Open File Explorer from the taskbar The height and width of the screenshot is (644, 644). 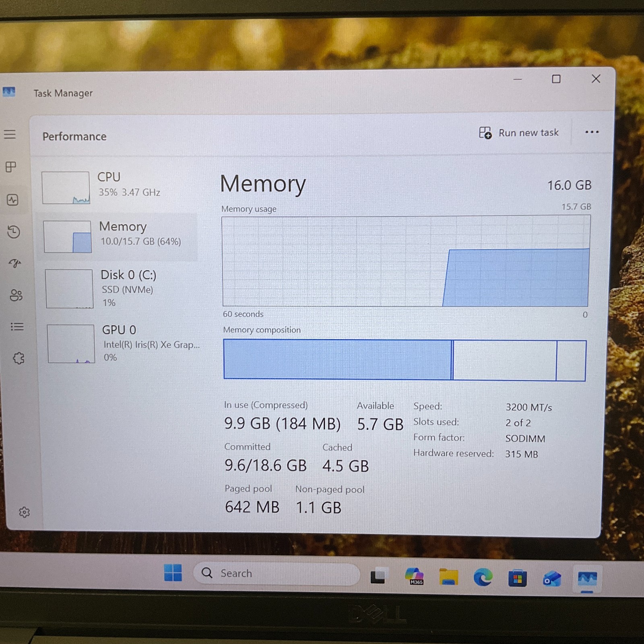448,577
